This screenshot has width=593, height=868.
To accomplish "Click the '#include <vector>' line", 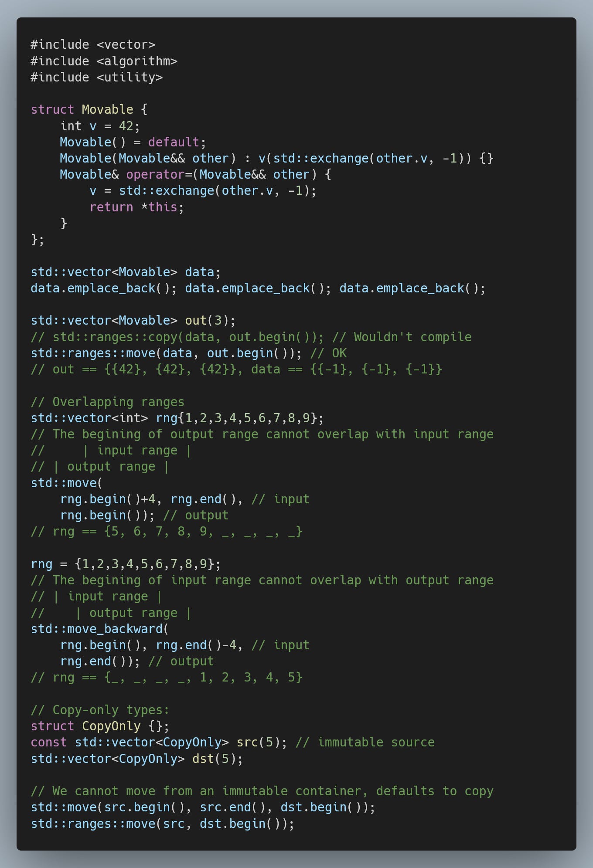I will [x=93, y=44].
